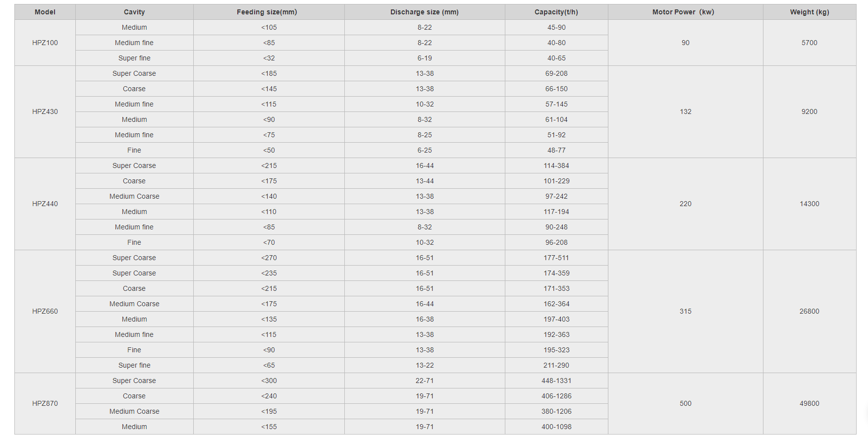
Task: Select the 132 motor power cell
Action: pyautogui.click(x=686, y=111)
